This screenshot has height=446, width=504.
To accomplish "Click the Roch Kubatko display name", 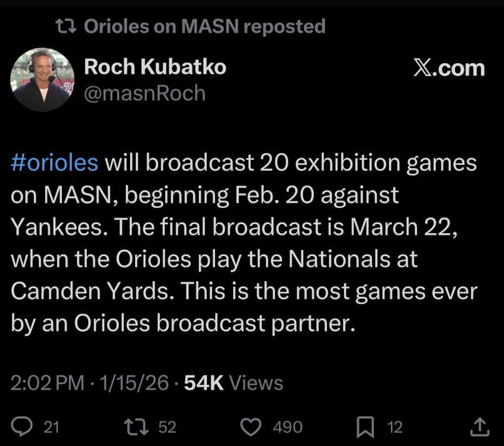I will 155,67.
